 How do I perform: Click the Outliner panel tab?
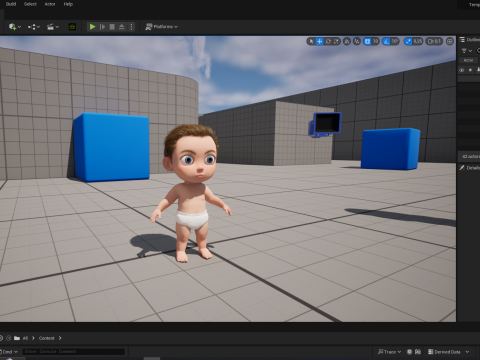point(470,40)
